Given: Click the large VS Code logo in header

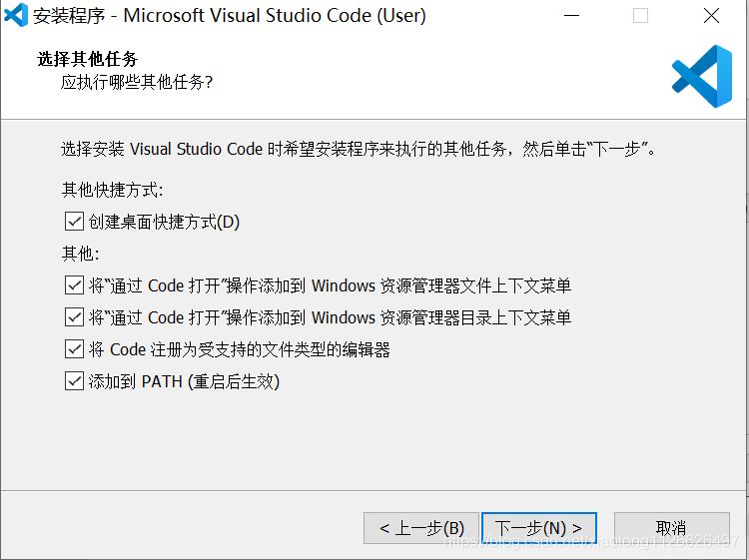Looking at the screenshot, I should click(x=702, y=77).
